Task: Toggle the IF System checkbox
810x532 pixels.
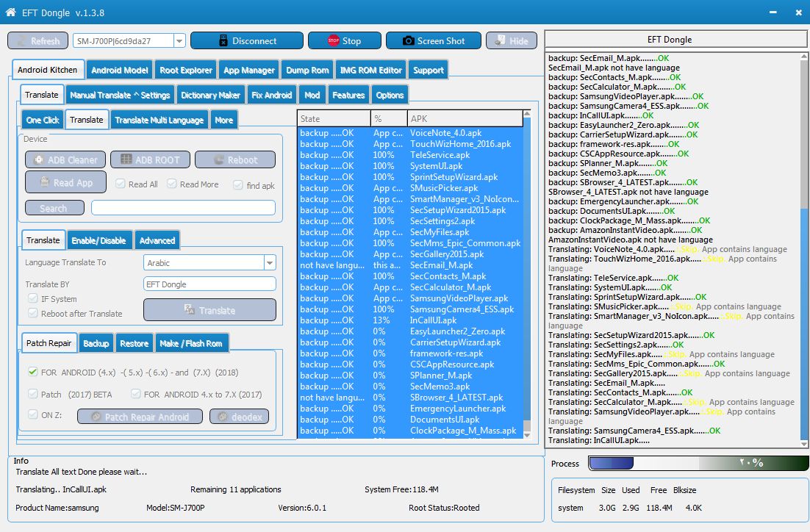Action: pos(33,298)
